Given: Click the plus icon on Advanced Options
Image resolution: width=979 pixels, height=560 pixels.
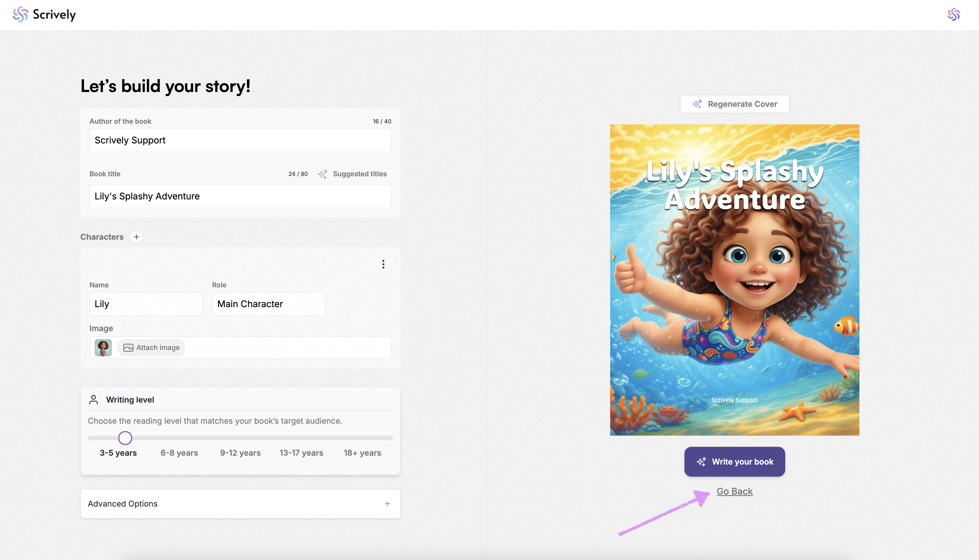Looking at the screenshot, I should tap(387, 503).
